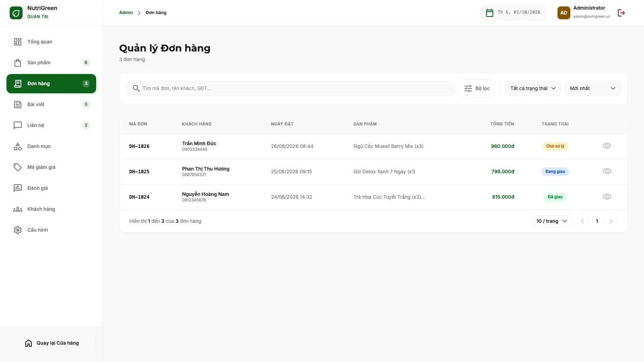Click the Cấu hình gear icon
The width and height of the screenshot is (644, 362).
coord(18,230)
